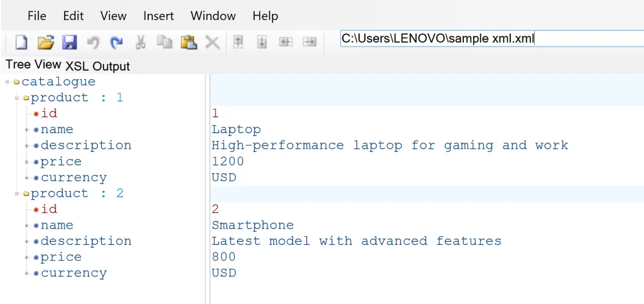Expand price node under product : 2

click(x=27, y=258)
